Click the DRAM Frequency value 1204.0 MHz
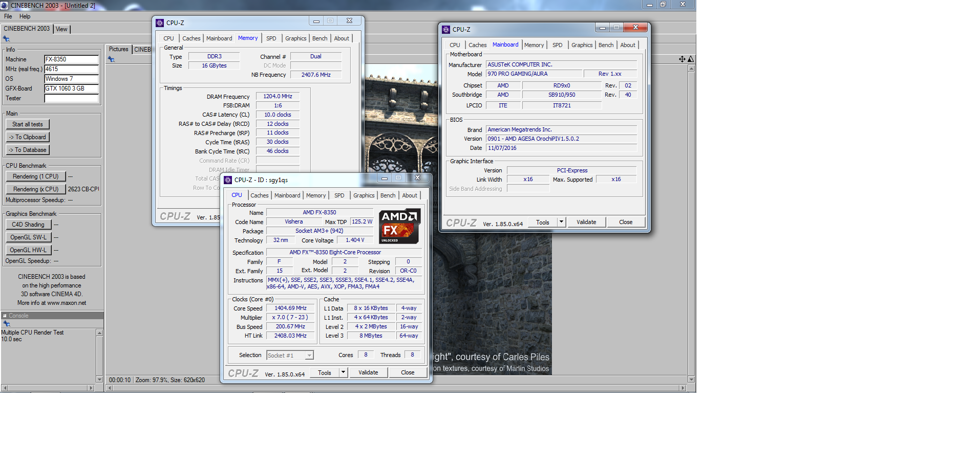980x466 pixels. [x=278, y=96]
